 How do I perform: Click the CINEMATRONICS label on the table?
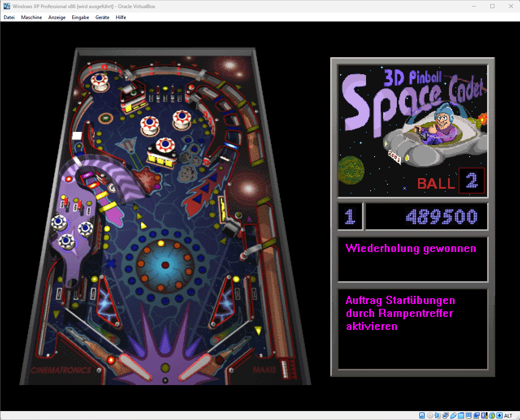[x=61, y=370]
